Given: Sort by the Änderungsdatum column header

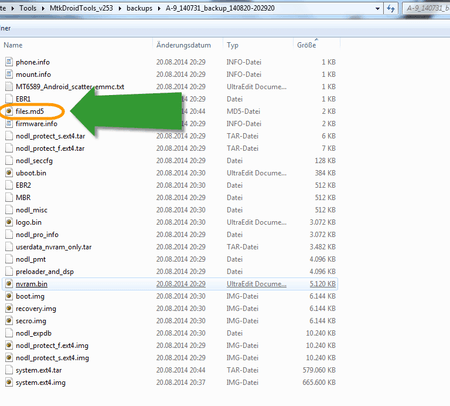Looking at the screenshot, I should click(x=188, y=45).
